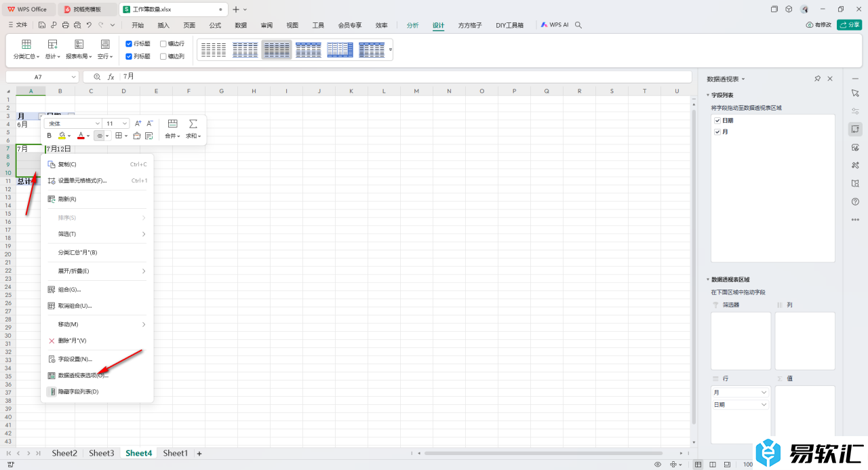The image size is (868, 470).
Task: Add a new sheet with plus icon
Action: point(199,453)
